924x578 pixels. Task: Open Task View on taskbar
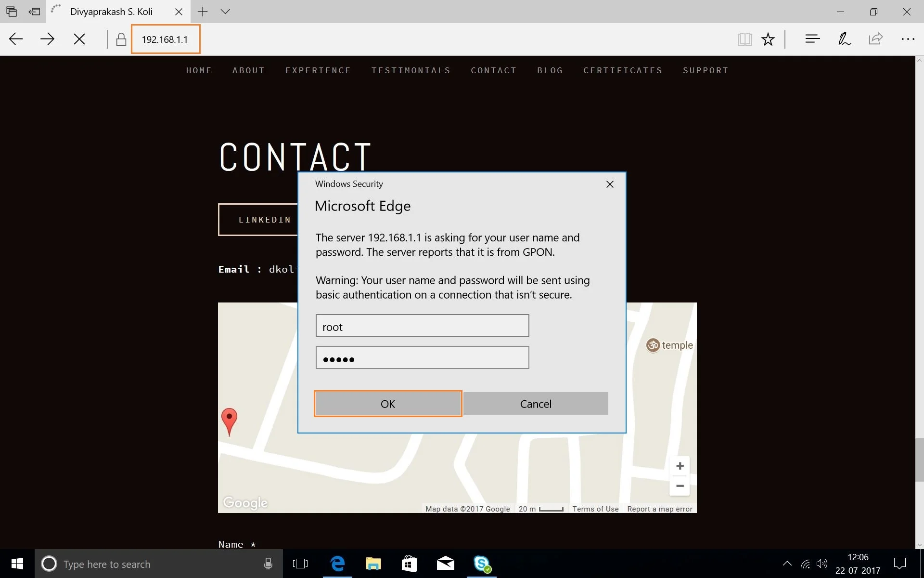tap(300, 564)
